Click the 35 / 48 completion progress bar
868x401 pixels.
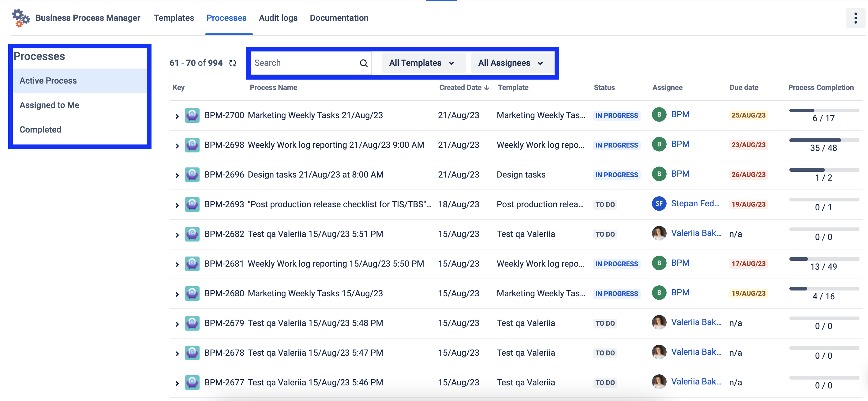coord(824,140)
